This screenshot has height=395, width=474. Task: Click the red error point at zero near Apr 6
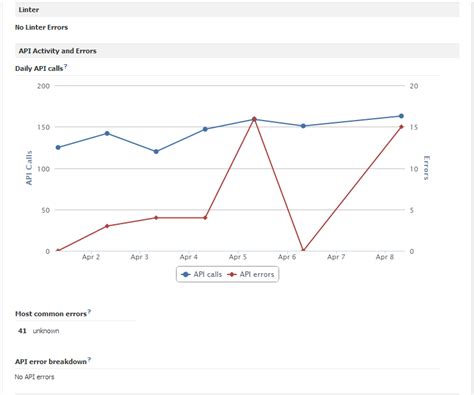coord(303,250)
